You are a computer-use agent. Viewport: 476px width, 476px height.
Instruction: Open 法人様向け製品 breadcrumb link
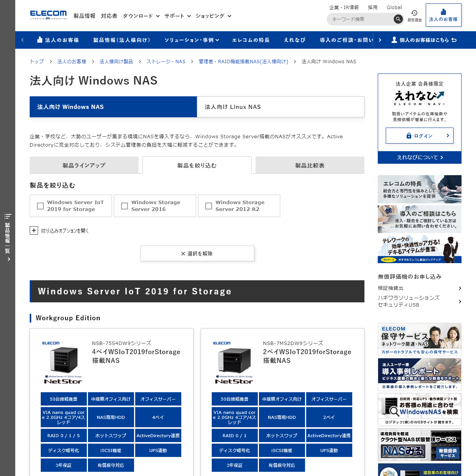click(116, 61)
